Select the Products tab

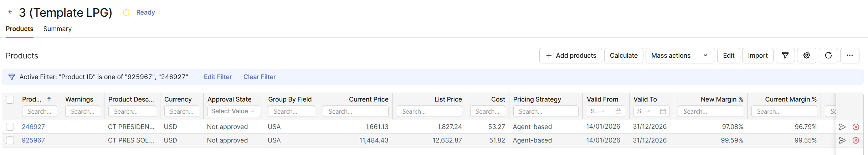coord(20,29)
